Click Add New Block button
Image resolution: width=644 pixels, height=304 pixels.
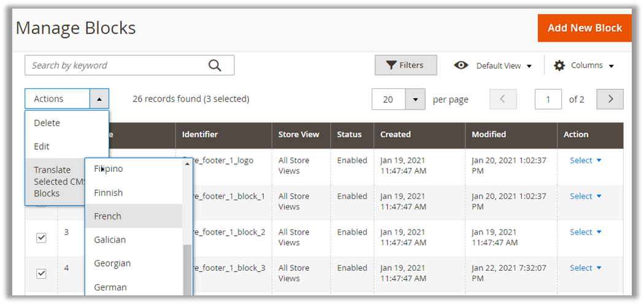coord(584,28)
